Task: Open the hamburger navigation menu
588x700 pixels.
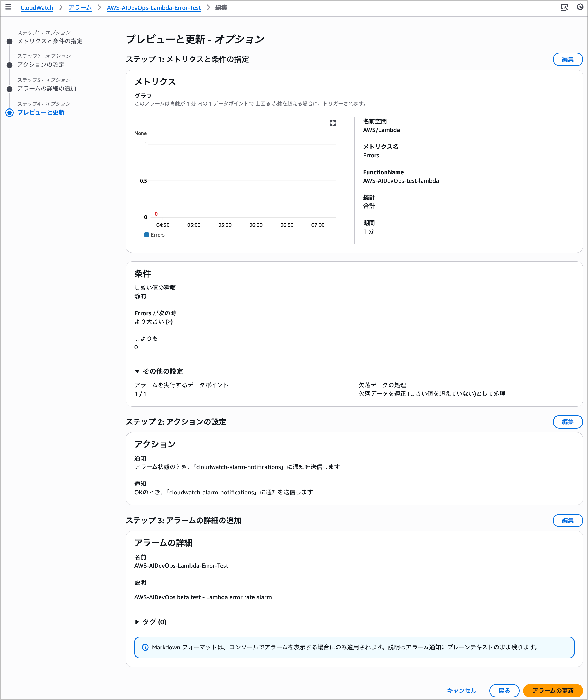Action: 8,7
